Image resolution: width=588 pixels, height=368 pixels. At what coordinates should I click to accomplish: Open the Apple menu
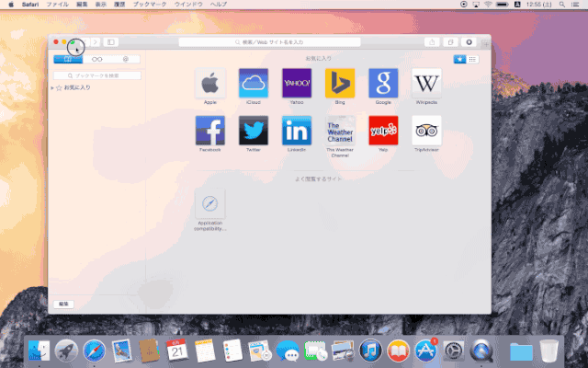(11, 5)
